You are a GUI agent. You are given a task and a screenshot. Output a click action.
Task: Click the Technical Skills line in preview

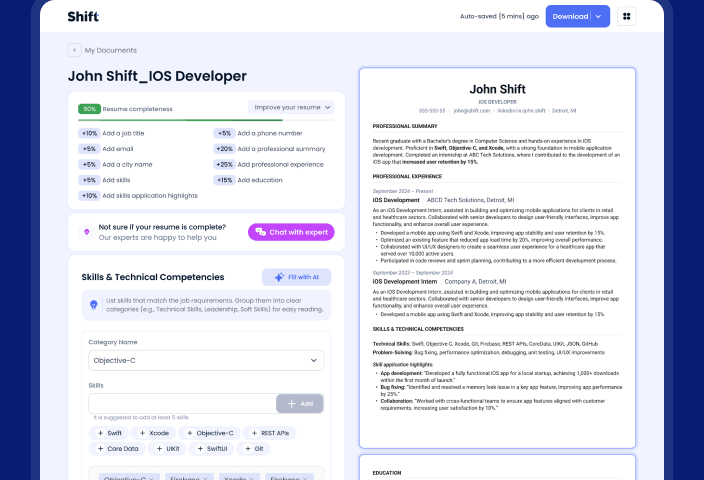pos(485,344)
